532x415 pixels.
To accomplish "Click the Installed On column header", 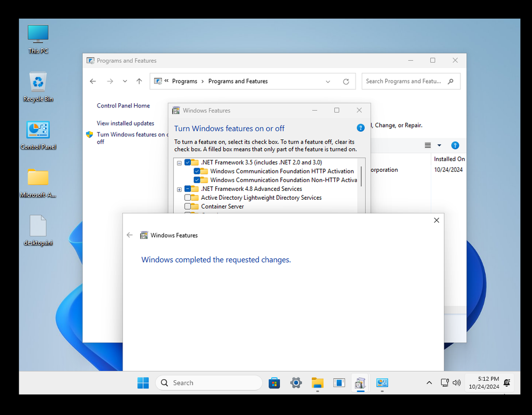I will pyautogui.click(x=449, y=159).
